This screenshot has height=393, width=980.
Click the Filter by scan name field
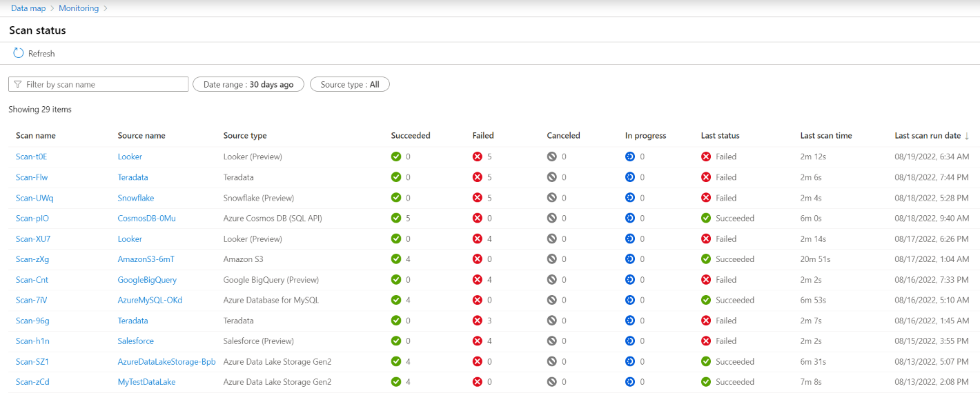[x=105, y=84]
